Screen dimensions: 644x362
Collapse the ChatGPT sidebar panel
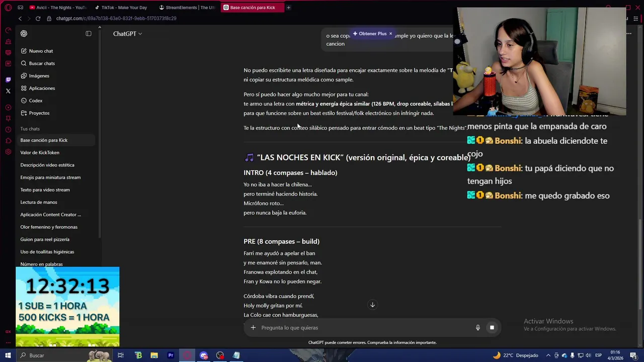click(89, 34)
